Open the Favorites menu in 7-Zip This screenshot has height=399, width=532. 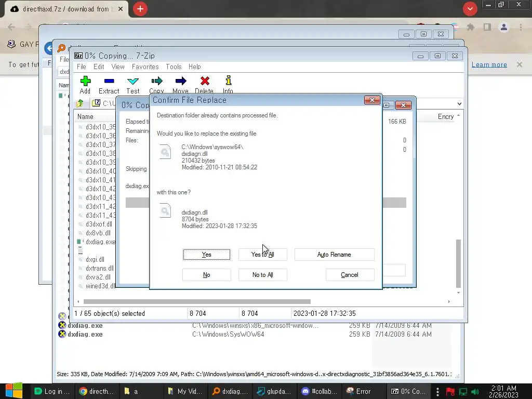(x=145, y=67)
